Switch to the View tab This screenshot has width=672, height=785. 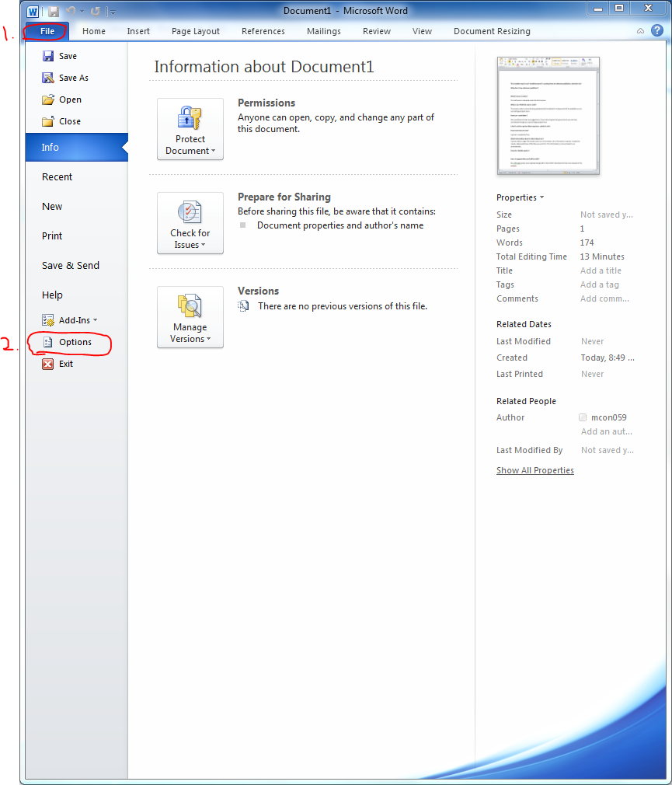(x=422, y=31)
